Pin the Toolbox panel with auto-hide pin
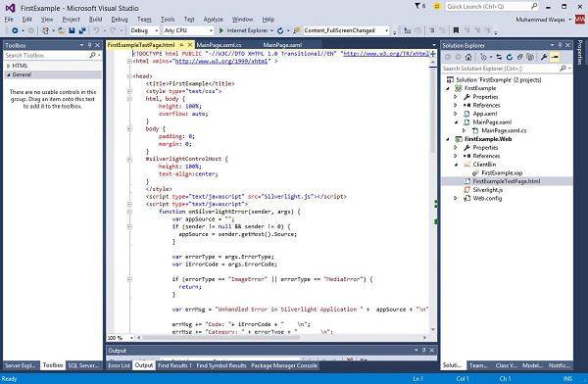This screenshot has width=588, height=384. pos(89,45)
